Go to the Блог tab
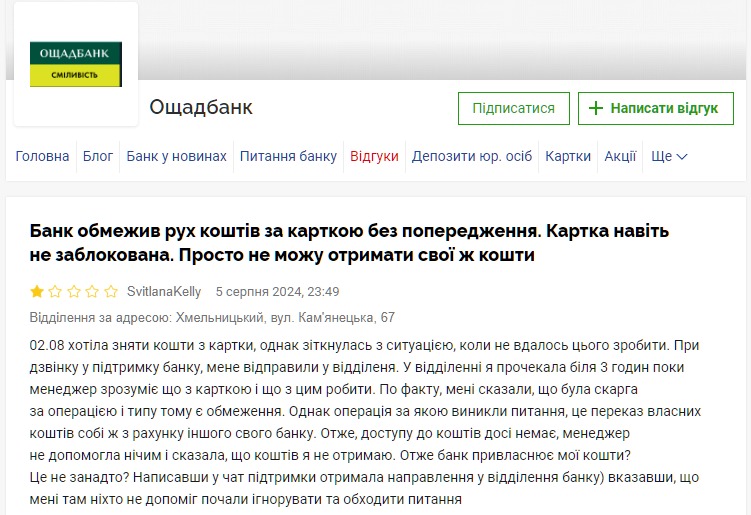This screenshot has width=751, height=515. 98,157
